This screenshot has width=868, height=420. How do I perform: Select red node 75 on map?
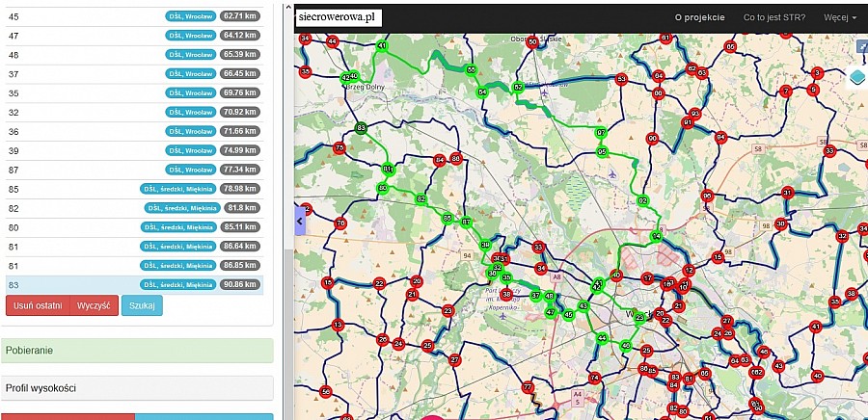tap(339, 147)
